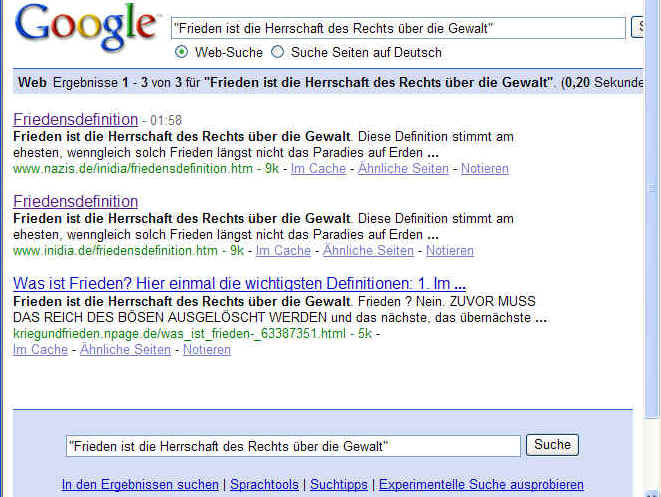Open Ähnliche Seiten for kriegundfrieden.npage.de result
Screen dimensions: 661x497
click(x=126, y=349)
